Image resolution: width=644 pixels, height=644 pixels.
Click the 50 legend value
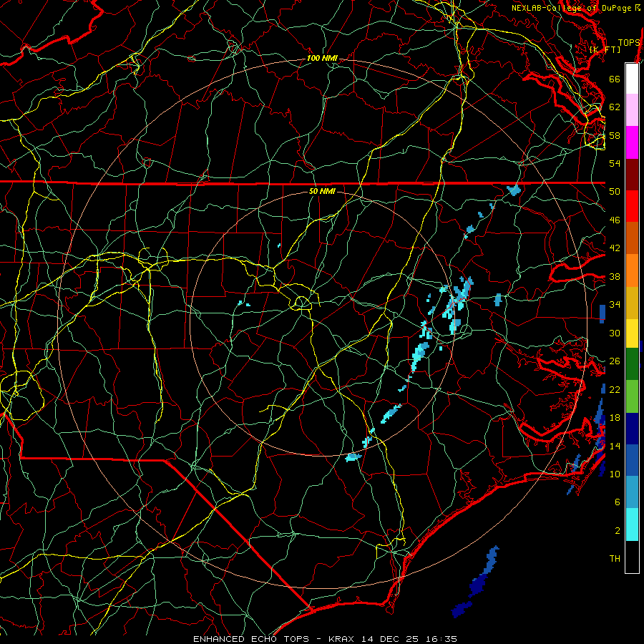coord(615,192)
